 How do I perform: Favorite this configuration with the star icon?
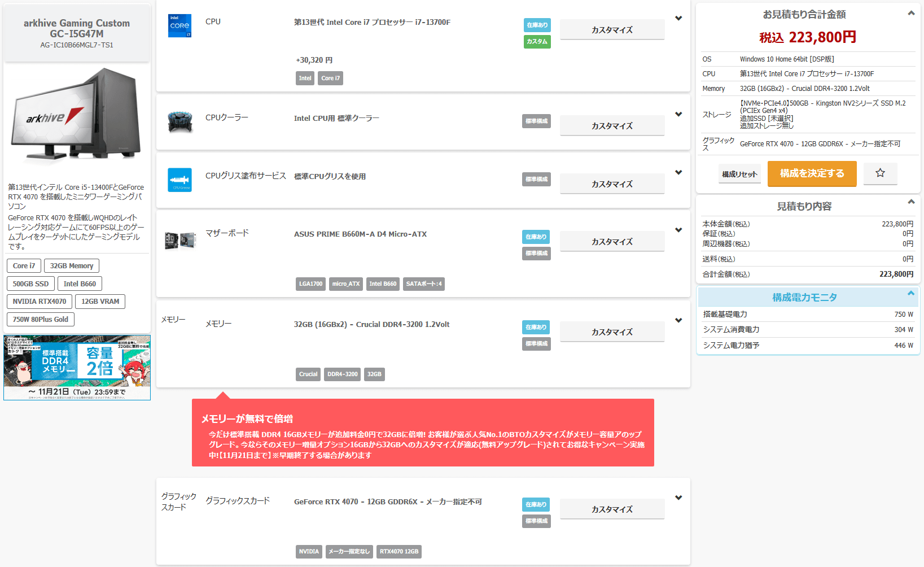(880, 173)
